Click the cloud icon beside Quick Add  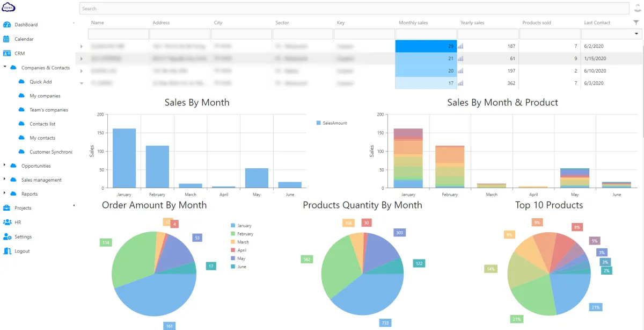21,82
